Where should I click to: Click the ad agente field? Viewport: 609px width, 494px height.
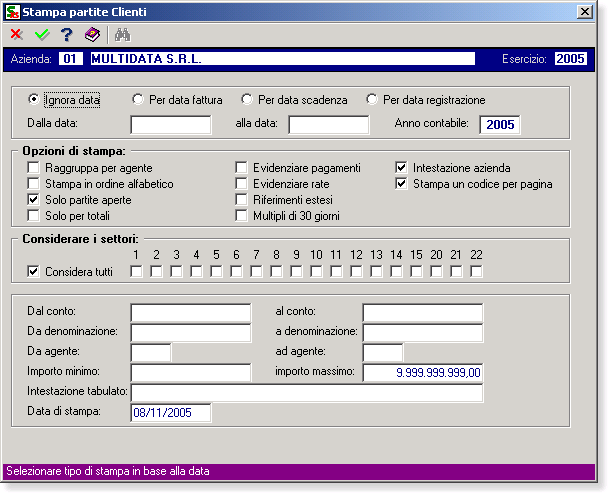point(383,353)
